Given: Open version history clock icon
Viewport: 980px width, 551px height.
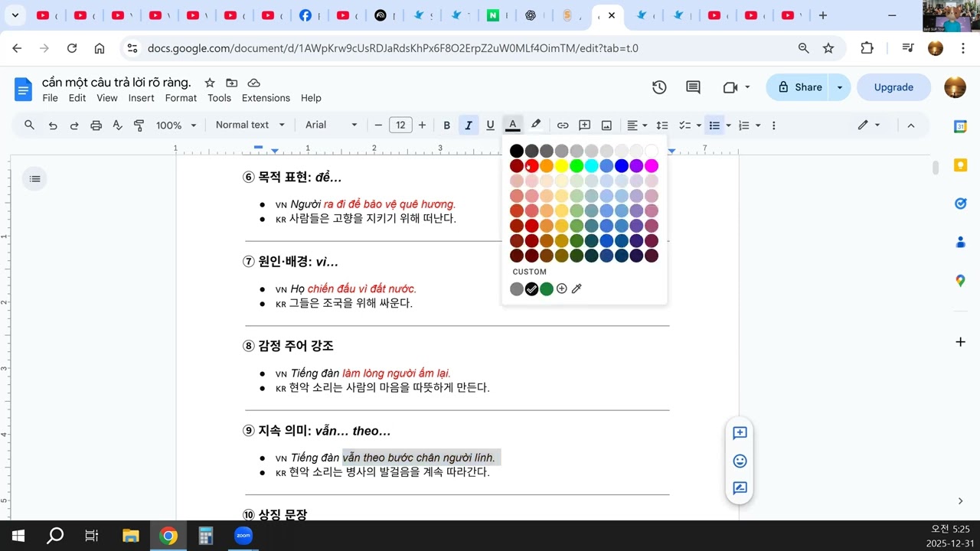Looking at the screenshot, I should click(659, 87).
